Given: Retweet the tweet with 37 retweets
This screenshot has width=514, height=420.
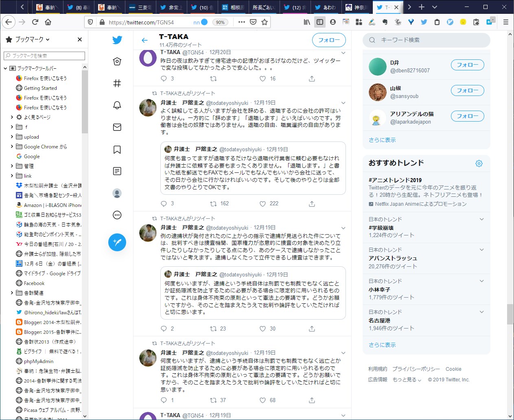Looking at the screenshot, I should click(x=213, y=400).
